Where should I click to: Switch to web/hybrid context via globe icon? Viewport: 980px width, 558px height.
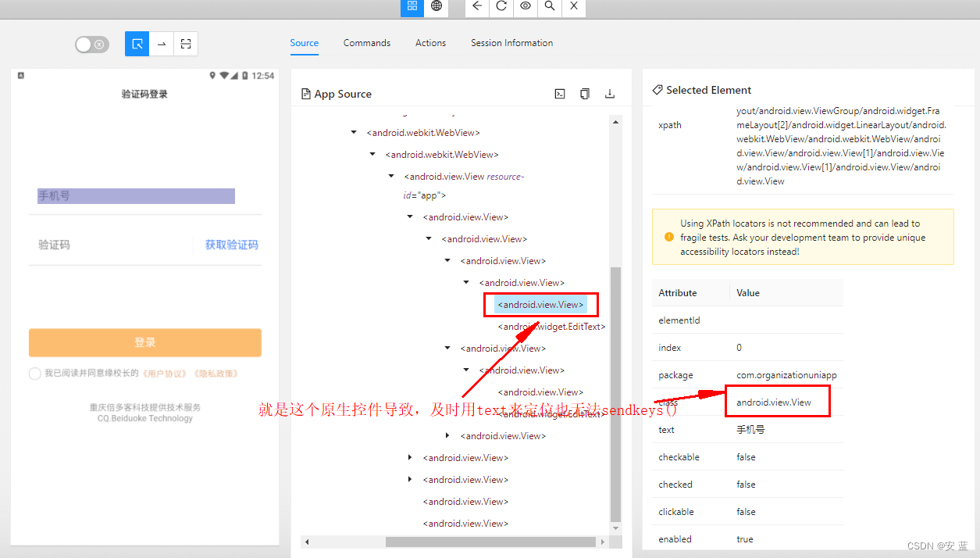pyautogui.click(x=437, y=8)
